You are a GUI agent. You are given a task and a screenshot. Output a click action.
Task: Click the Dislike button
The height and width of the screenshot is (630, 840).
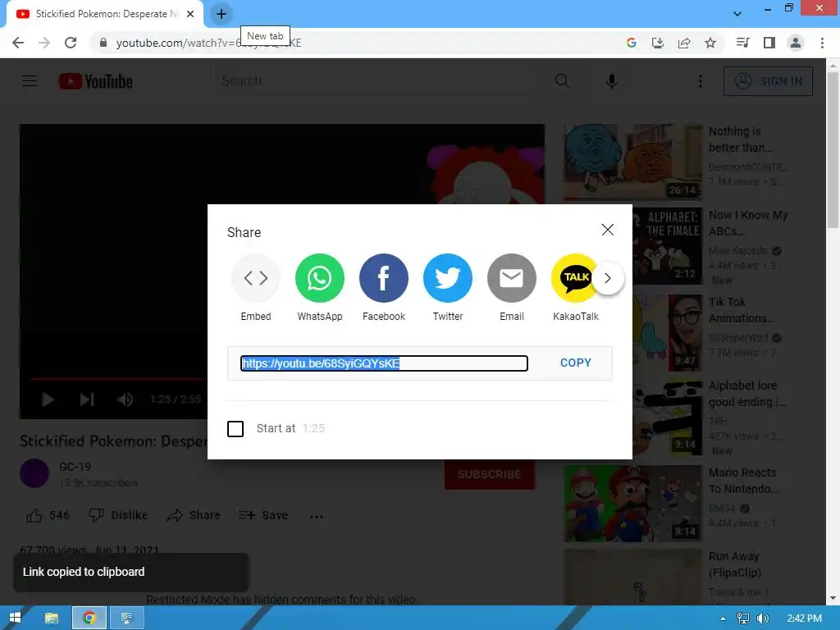(118, 515)
